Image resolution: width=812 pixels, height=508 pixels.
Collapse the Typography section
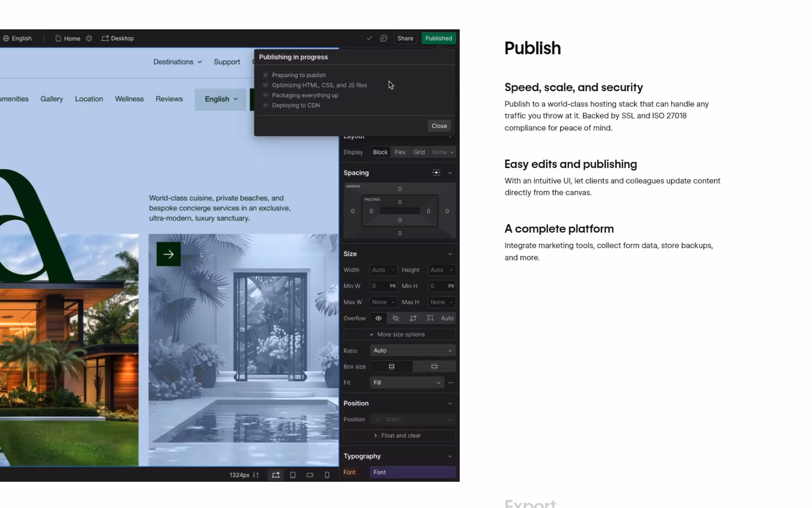pyautogui.click(x=450, y=456)
